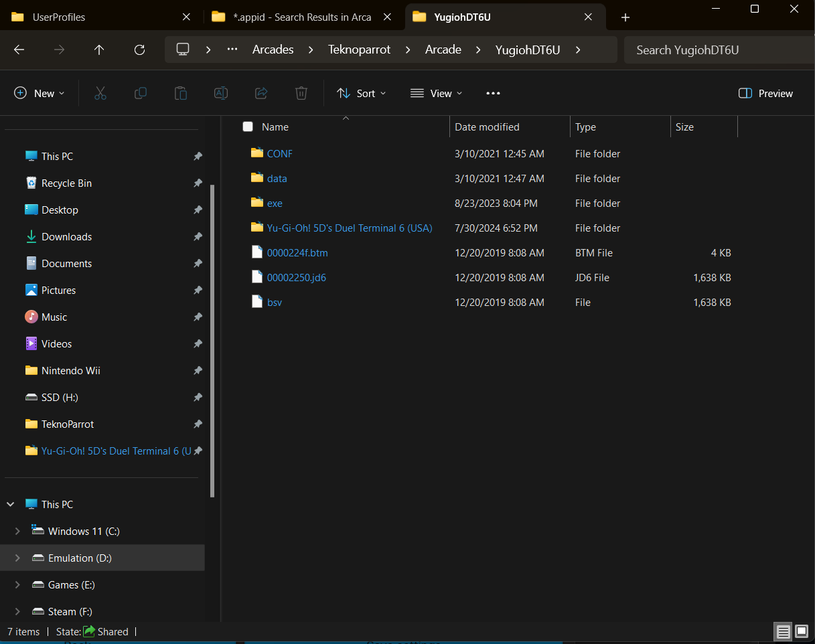Viewport: 815px width, 644px height.
Task: Click the Search YugiohDT6U field
Action: (x=719, y=50)
